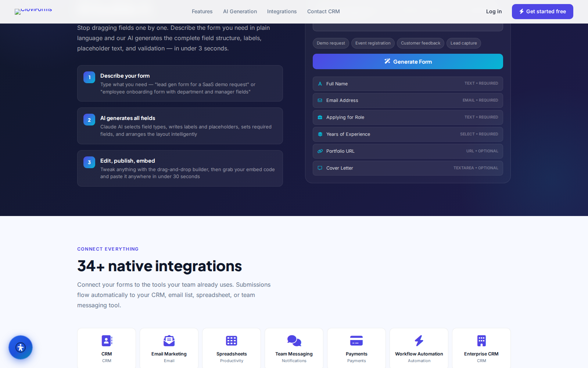Click the Years of Experience field row

point(408,134)
